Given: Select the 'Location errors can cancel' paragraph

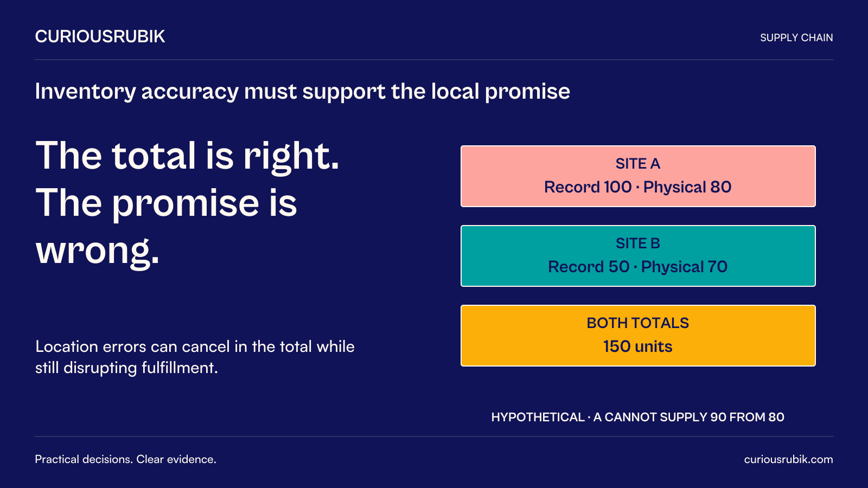Looking at the screenshot, I should tap(195, 357).
